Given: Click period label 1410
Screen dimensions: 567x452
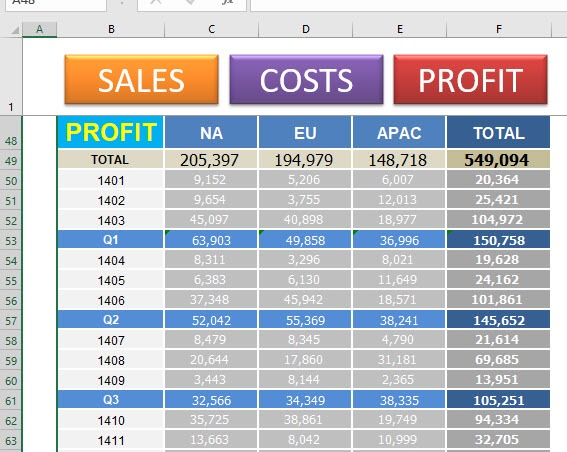Looking at the screenshot, I should pyautogui.click(x=110, y=420).
